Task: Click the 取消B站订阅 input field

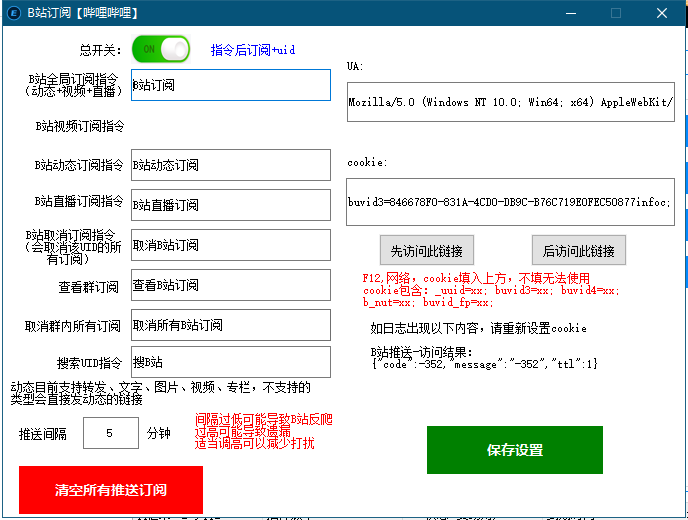Action: [231, 245]
